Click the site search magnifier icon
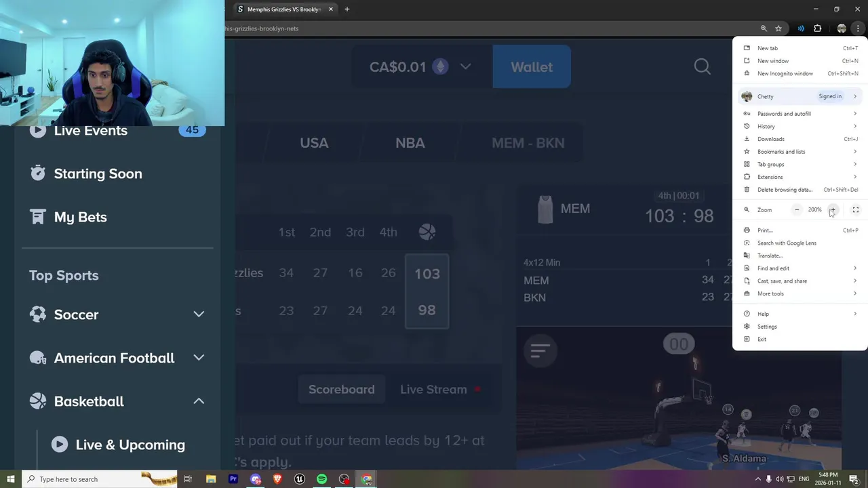This screenshot has width=868, height=488. pyautogui.click(x=703, y=66)
